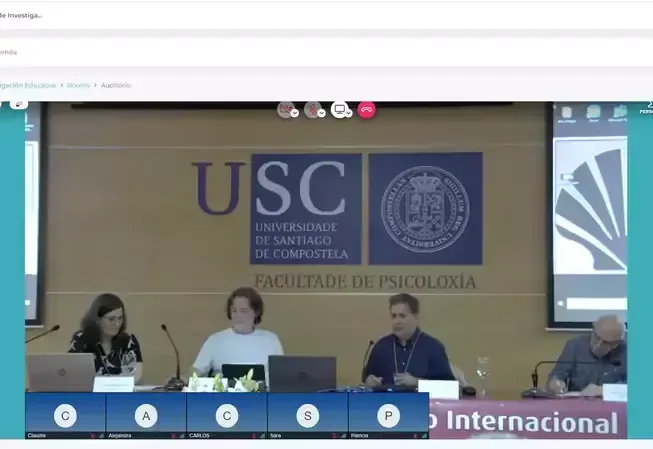
Task: Unmute the microphone in call controls
Action: (x=312, y=109)
